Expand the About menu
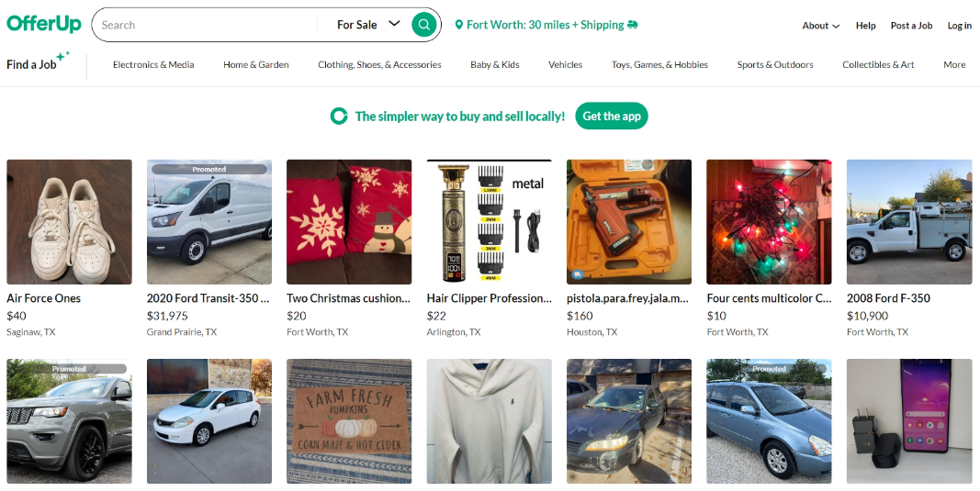The width and height of the screenshot is (980, 491). click(x=820, y=26)
